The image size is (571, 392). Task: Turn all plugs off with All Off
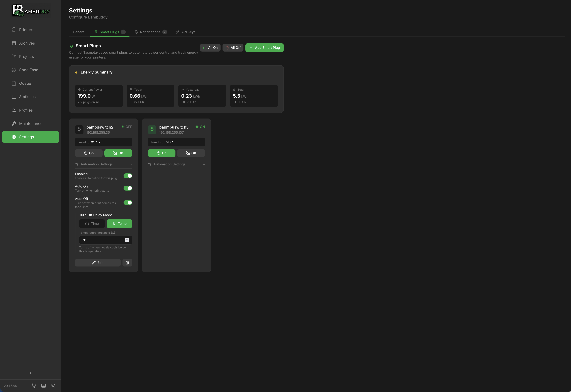click(233, 48)
